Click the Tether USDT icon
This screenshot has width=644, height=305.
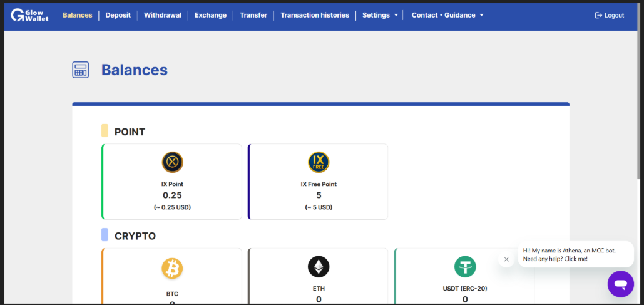(x=465, y=266)
